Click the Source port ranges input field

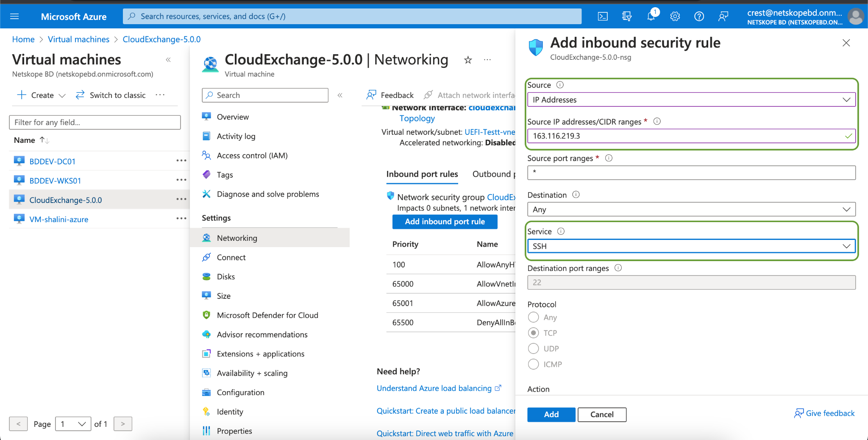tap(691, 173)
